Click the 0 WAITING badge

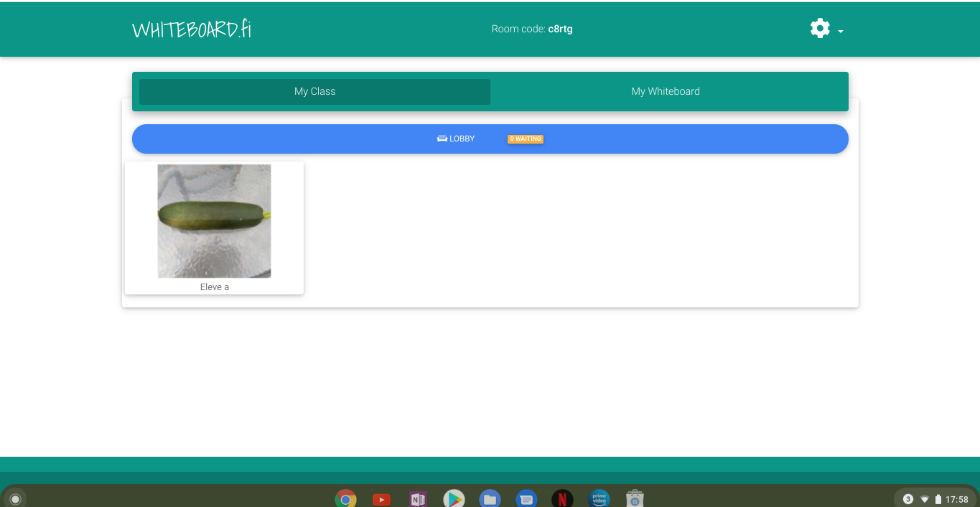tap(525, 139)
